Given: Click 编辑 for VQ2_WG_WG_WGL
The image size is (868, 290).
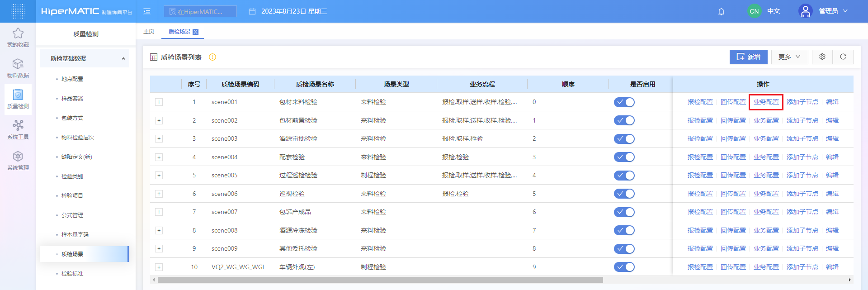Looking at the screenshot, I should pos(832,267).
